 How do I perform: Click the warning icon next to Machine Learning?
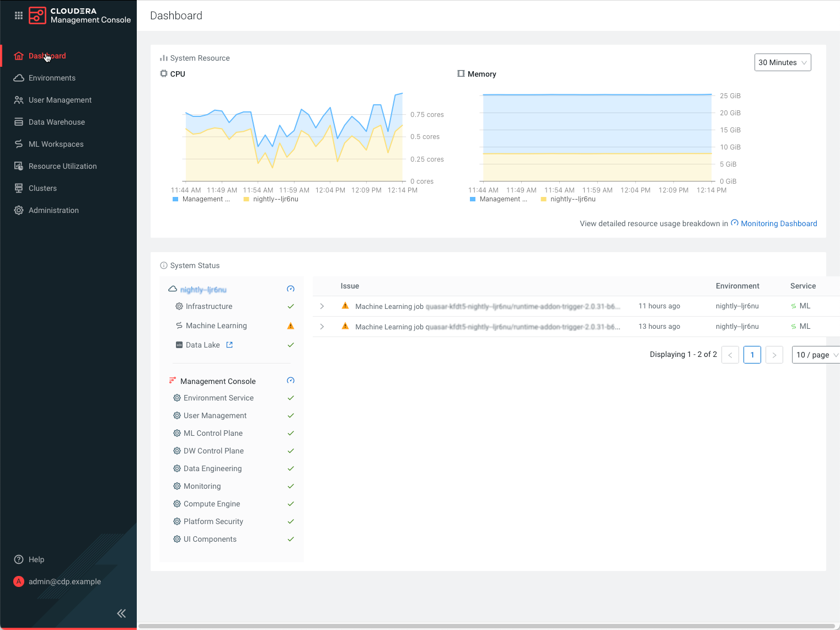pyautogui.click(x=290, y=325)
